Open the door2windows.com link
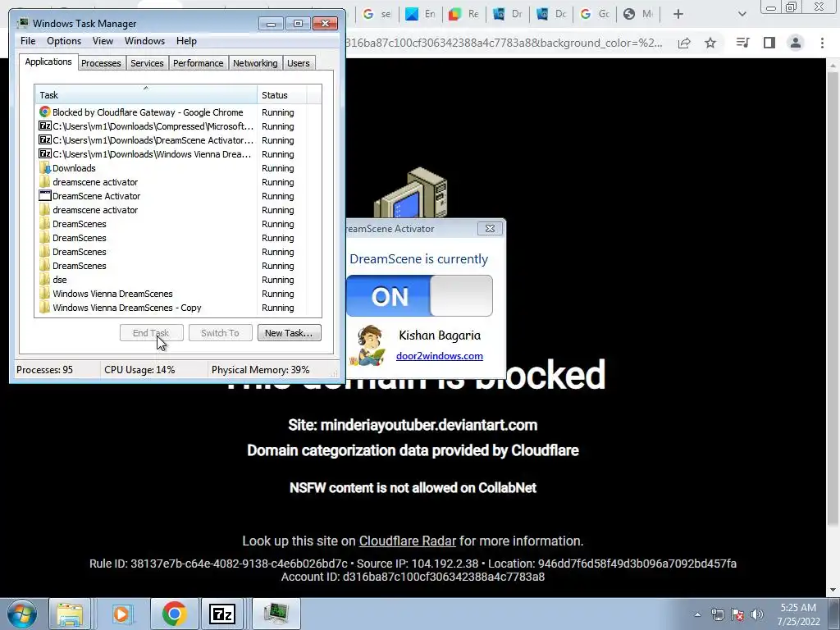This screenshot has width=840, height=630. (x=440, y=356)
